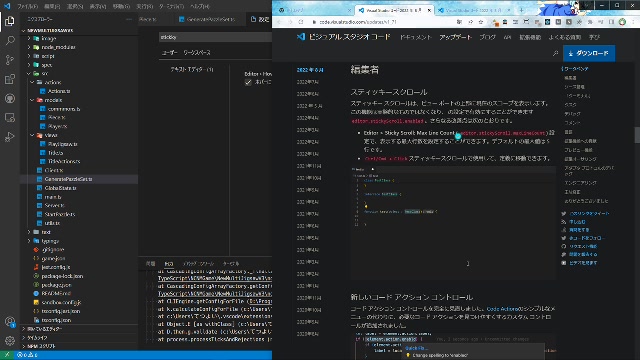The height and width of the screenshot is (360, 640).
Task: Click the Explorer panel more actions ellipsis
Action: (129, 19)
